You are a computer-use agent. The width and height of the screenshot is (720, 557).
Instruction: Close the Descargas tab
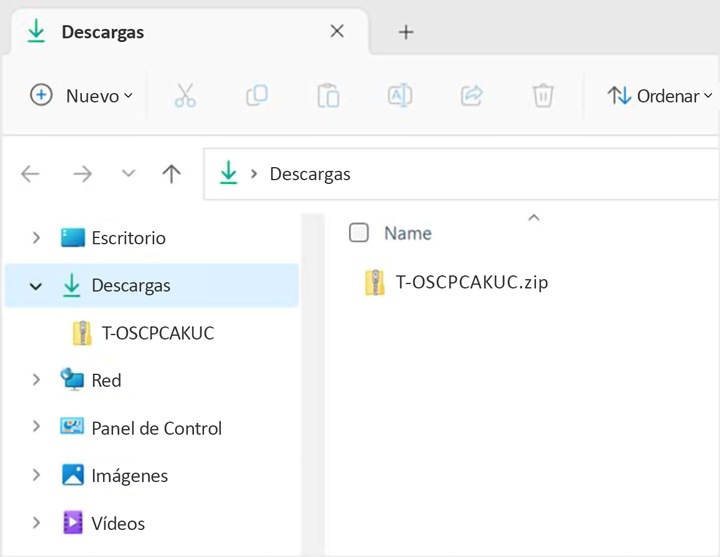337,31
